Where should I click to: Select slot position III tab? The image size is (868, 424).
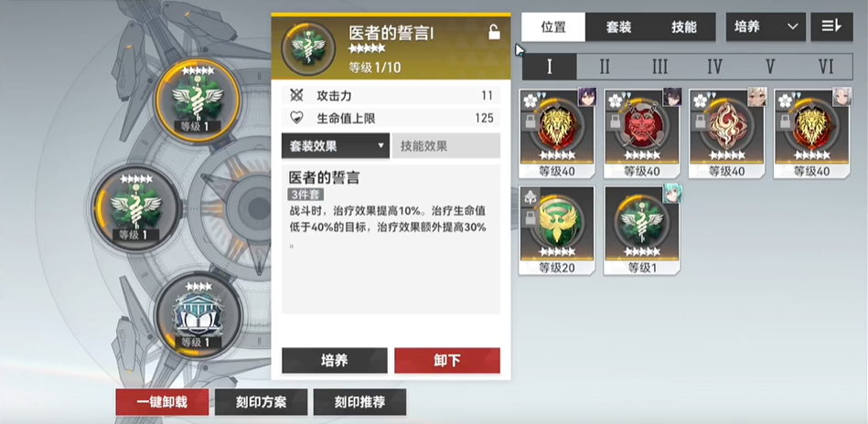tap(659, 67)
